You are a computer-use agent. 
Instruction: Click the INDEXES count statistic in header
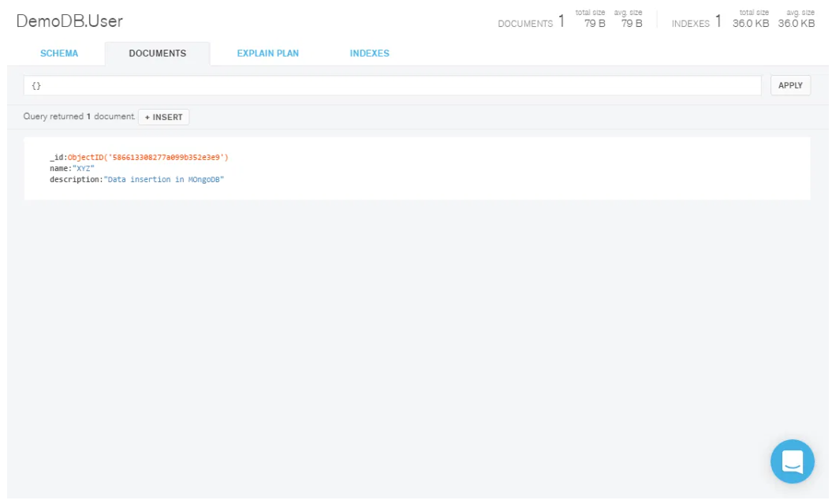(x=696, y=23)
